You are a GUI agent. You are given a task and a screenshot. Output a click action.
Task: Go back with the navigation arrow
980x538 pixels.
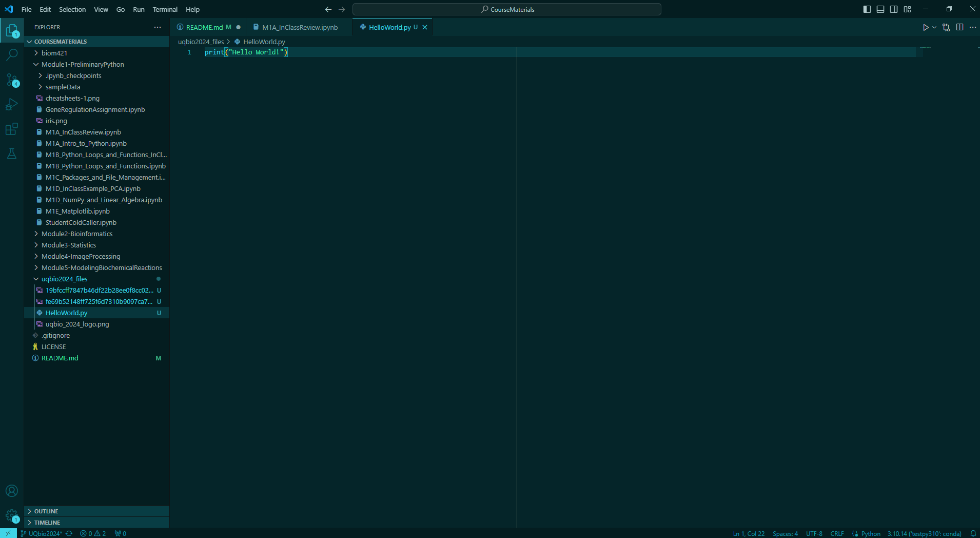(328, 9)
